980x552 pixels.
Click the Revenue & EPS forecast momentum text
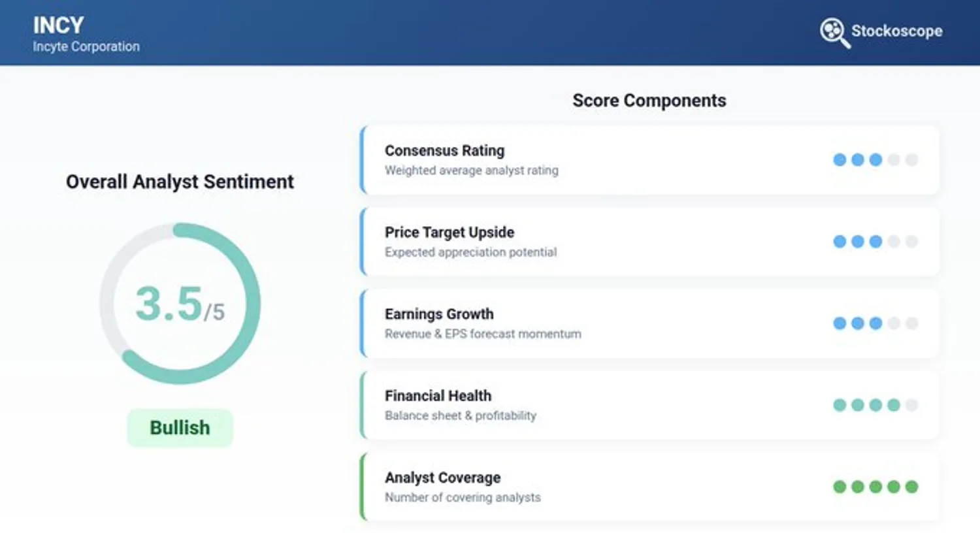483,334
